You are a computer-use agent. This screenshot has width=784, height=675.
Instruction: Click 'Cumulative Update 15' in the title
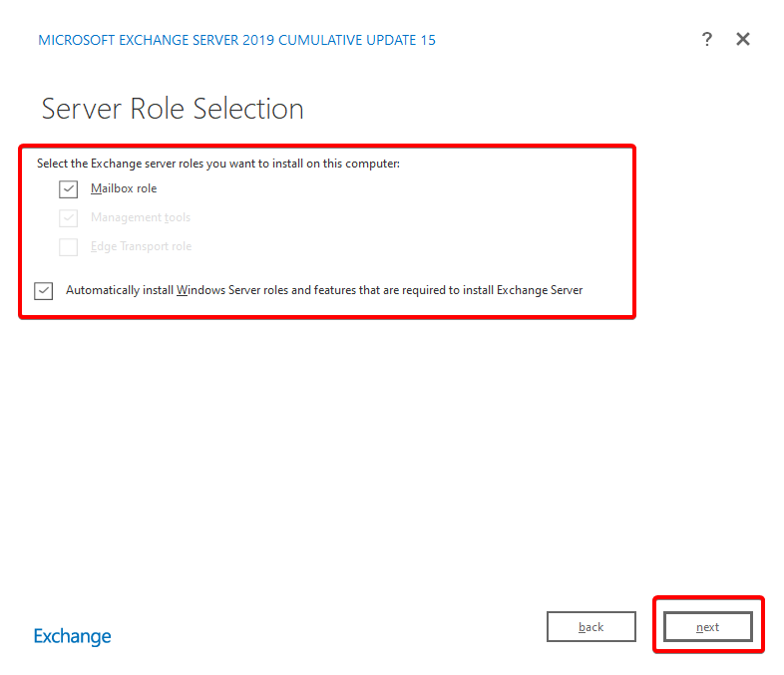[x=357, y=40]
